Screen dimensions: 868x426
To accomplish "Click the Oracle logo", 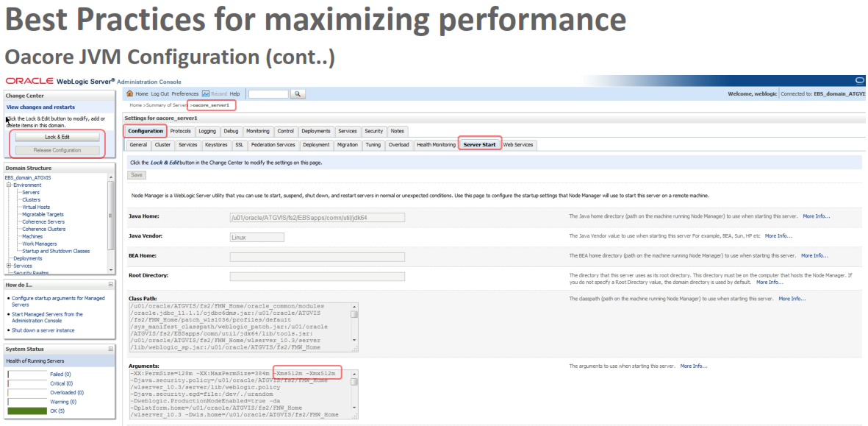I will (x=29, y=81).
